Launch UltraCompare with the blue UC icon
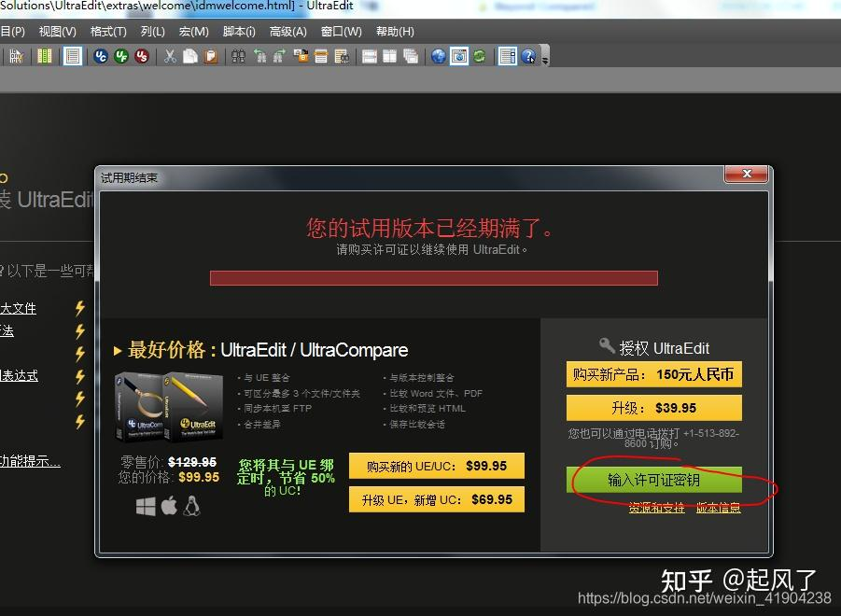This screenshot has width=841, height=616. click(100, 56)
